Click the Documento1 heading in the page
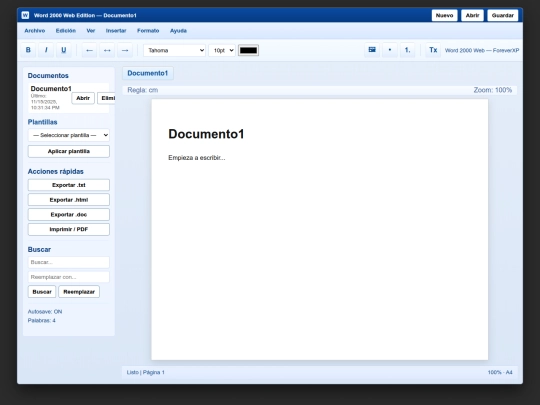 206,134
